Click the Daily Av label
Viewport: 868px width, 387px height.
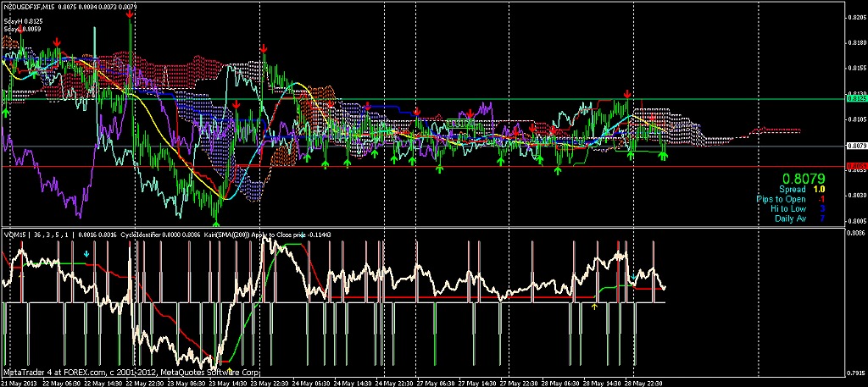(x=790, y=218)
